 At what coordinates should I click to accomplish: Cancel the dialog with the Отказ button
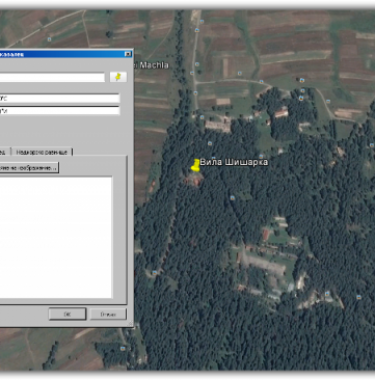point(108,314)
